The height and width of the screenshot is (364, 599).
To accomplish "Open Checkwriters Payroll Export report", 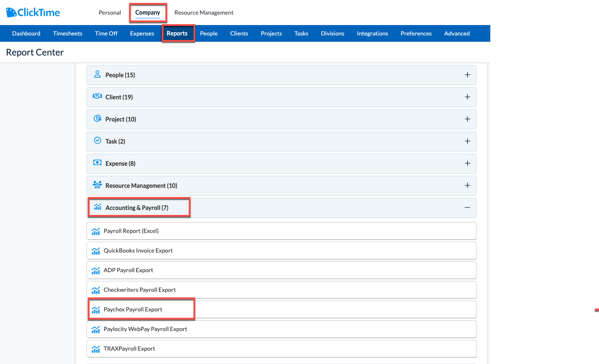I will click(x=281, y=290).
